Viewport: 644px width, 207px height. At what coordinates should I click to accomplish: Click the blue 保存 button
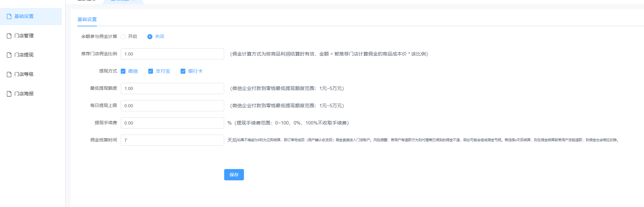[234, 175]
